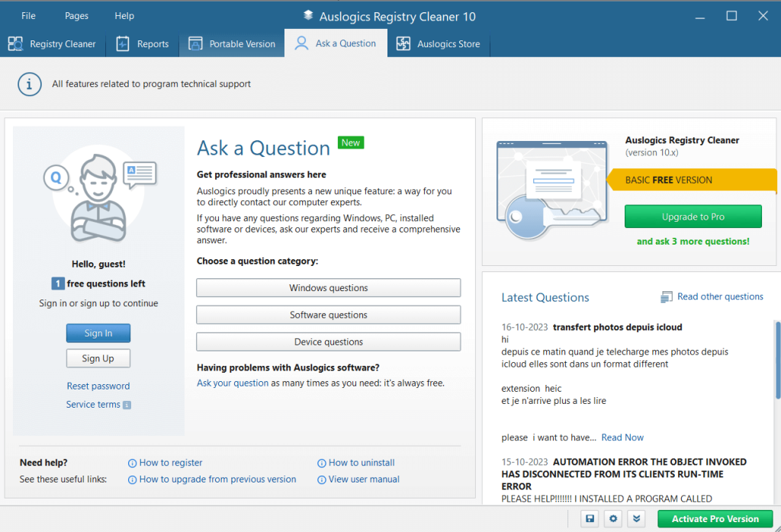Click the AUTOMATION ERROR question title
The image size is (781, 532).
tap(624, 474)
